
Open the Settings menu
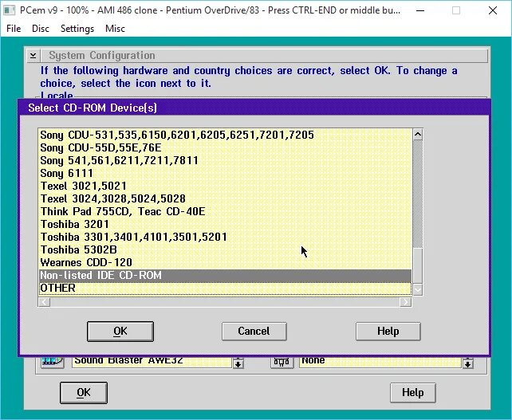coord(77,29)
